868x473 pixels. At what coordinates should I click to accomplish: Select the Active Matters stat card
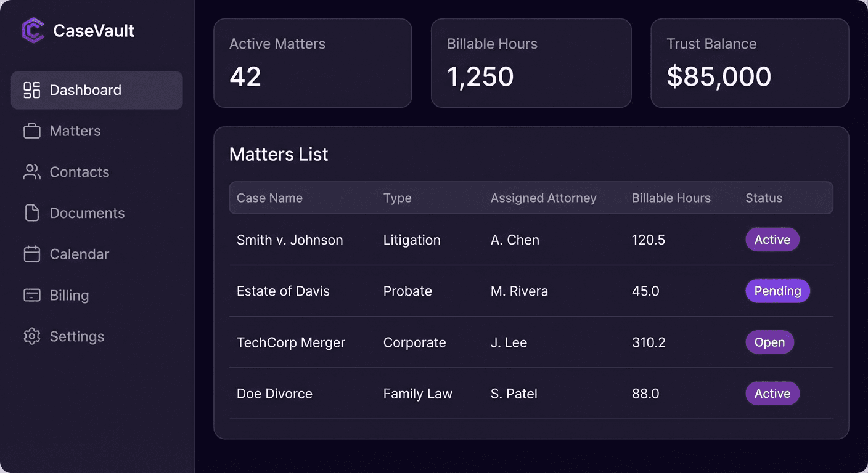[x=313, y=62]
